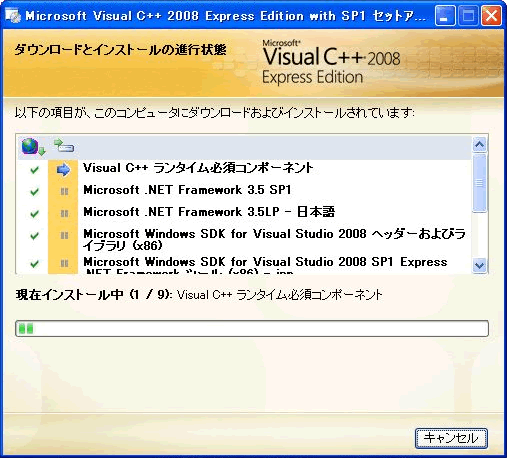Click the list's scroll up arrow
The height and width of the screenshot is (458, 507).
pyautogui.click(x=479, y=145)
